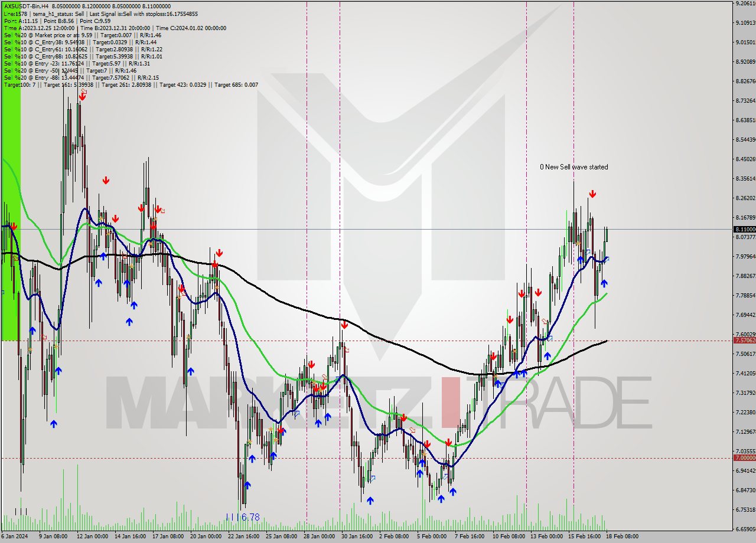
Task: Click the 8.63851 price axis label
Action: point(745,120)
